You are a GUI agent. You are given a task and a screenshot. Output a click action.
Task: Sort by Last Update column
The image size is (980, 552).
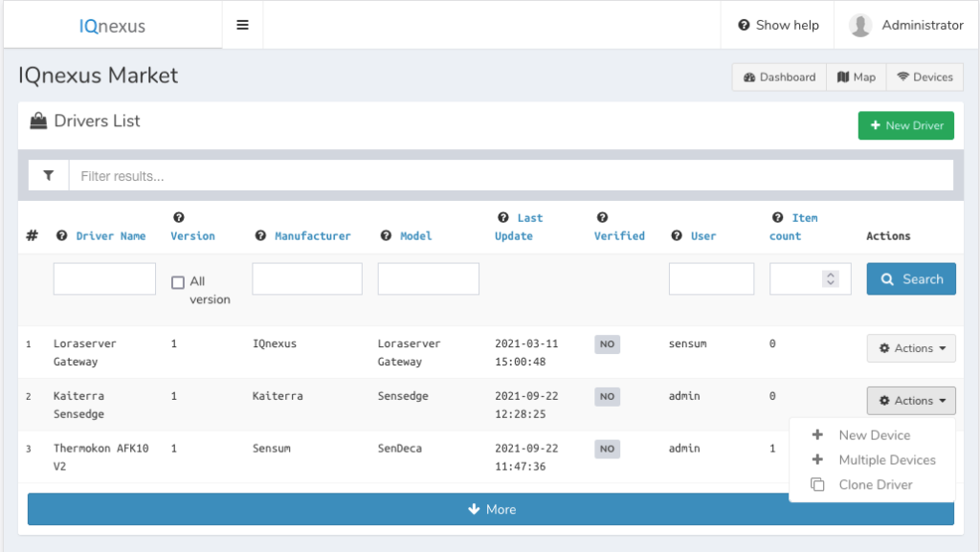point(519,227)
